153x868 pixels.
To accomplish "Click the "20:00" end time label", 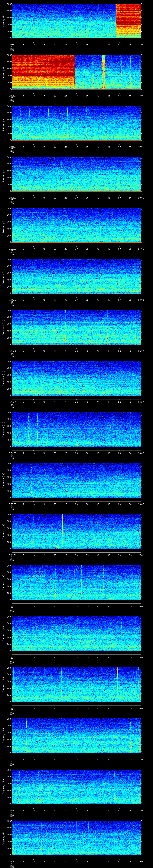I will click(x=141, y=198).
